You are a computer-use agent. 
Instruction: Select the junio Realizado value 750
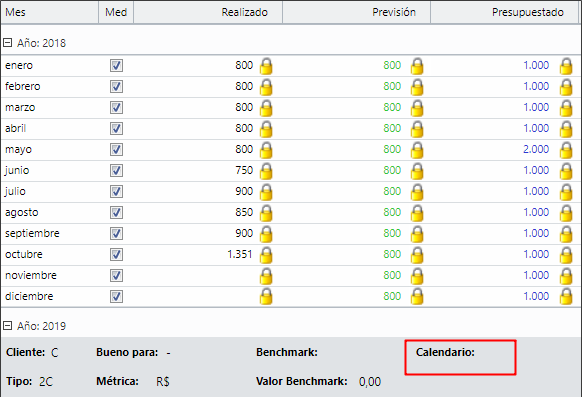pyautogui.click(x=244, y=170)
